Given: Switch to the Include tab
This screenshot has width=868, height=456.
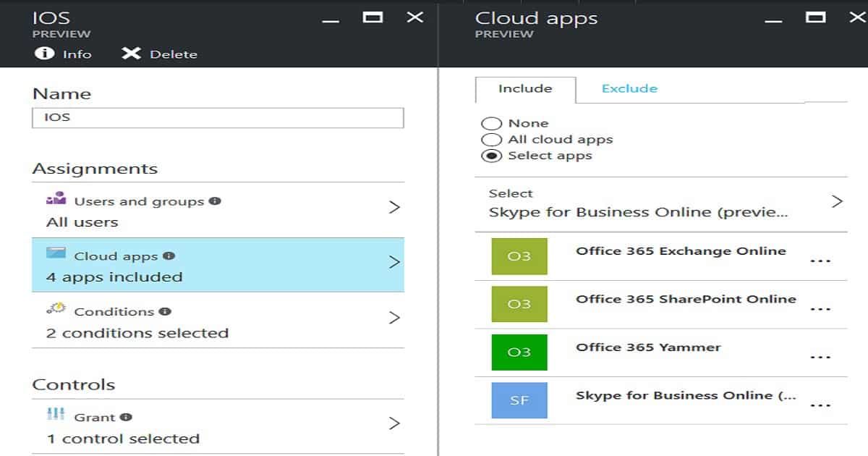Looking at the screenshot, I should click(x=525, y=89).
